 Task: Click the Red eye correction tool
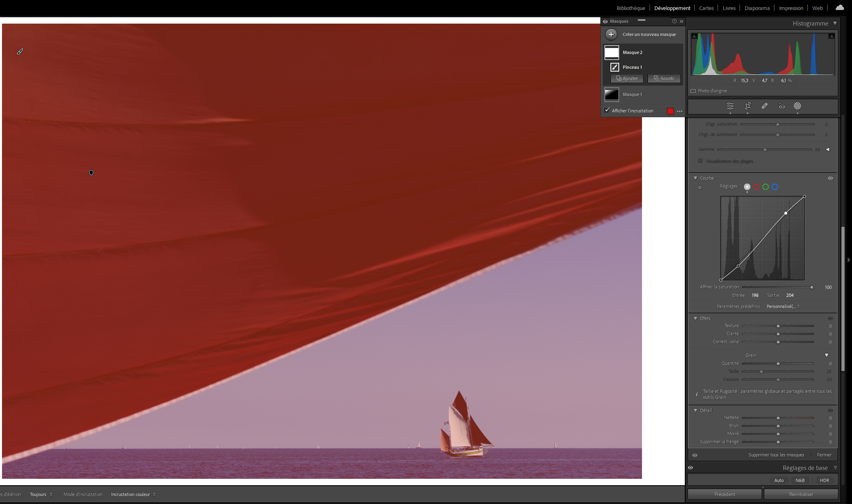tap(782, 106)
